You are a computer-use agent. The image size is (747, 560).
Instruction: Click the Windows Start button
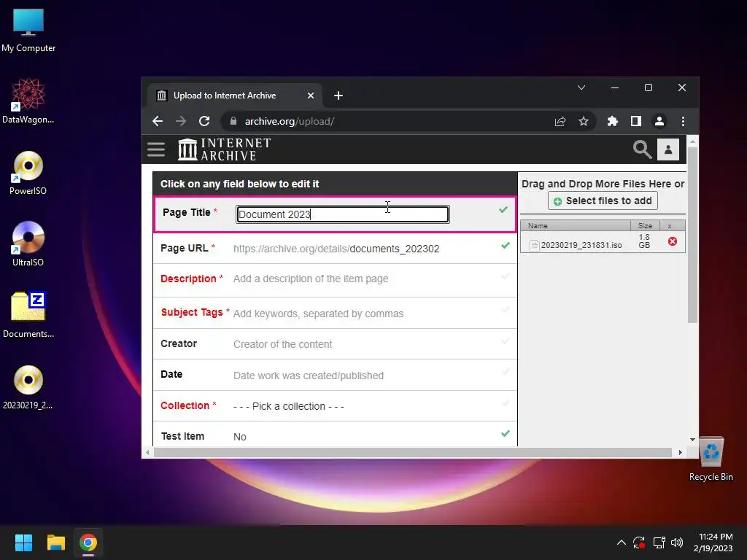(23, 542)
